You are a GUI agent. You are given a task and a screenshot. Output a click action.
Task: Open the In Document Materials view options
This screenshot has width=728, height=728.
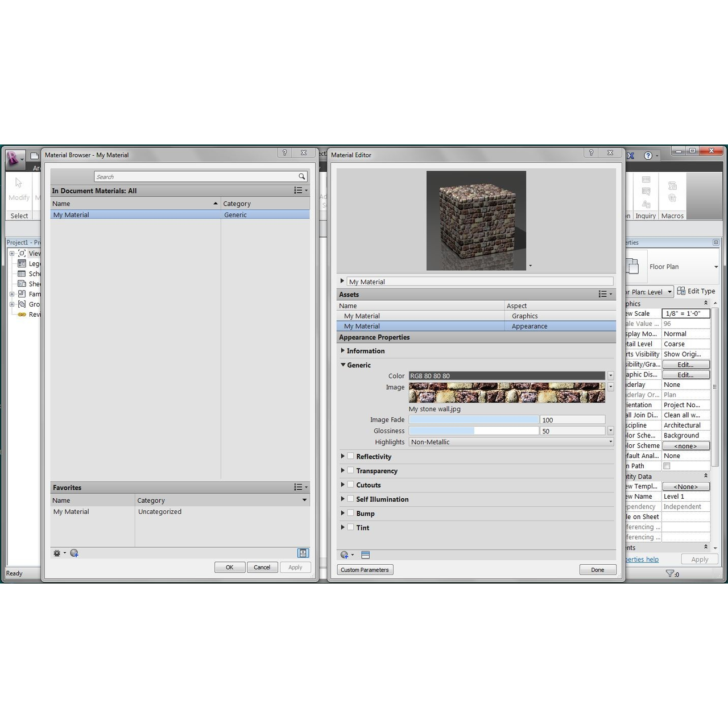pyautogui.click(x=300, y=191)
